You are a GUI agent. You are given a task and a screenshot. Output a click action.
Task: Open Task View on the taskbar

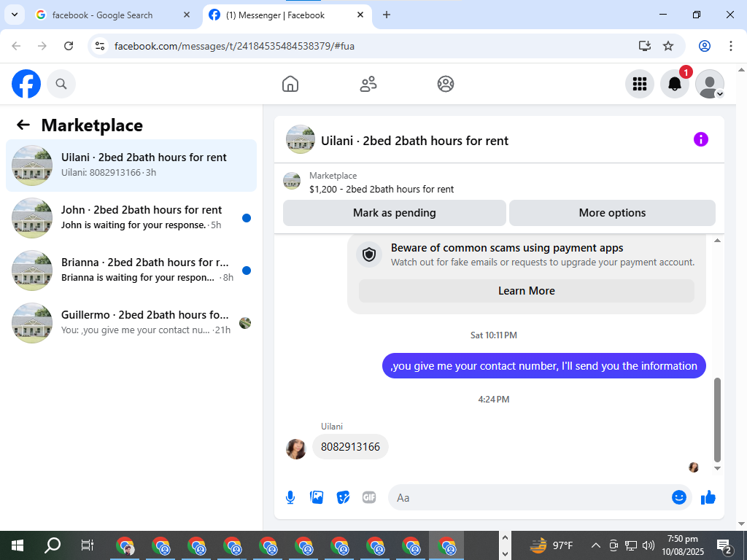pyautogui.click(x=88, y=545)
